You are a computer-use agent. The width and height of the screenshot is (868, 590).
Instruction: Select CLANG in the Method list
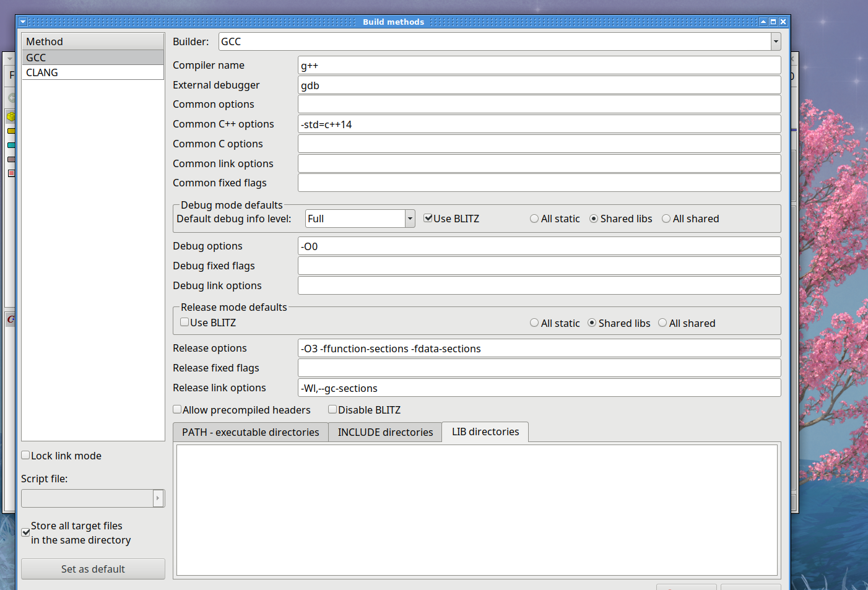point(42,72)
